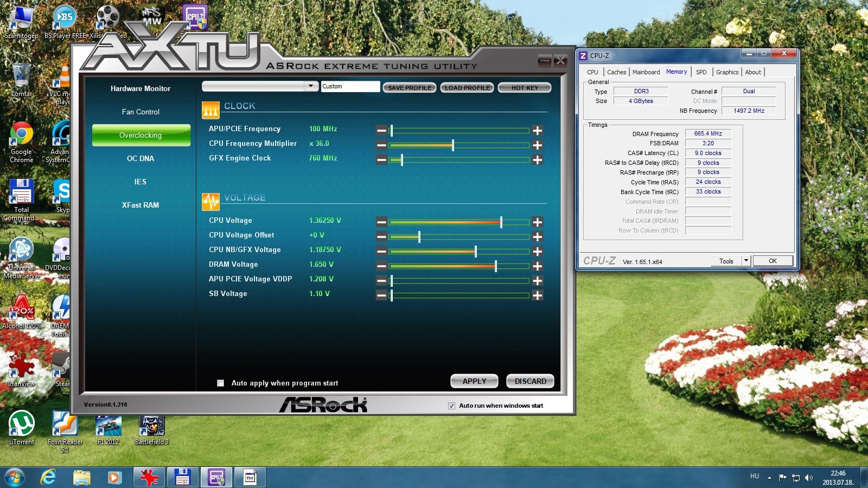Viewport: 868px width, 488px height.
Task: Toggle Auto run when windows start
Action: 451,406
